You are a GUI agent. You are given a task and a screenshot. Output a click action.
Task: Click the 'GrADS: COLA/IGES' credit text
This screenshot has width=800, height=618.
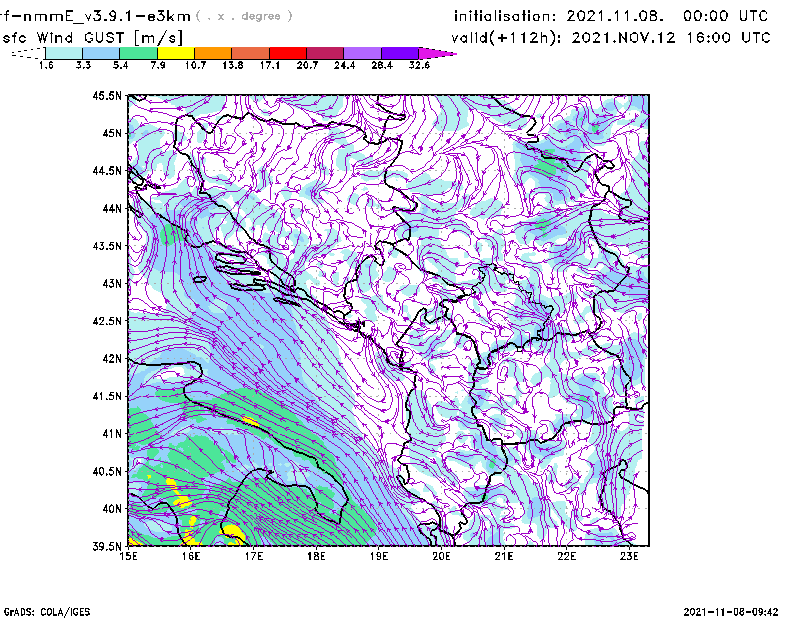point(47,612)
